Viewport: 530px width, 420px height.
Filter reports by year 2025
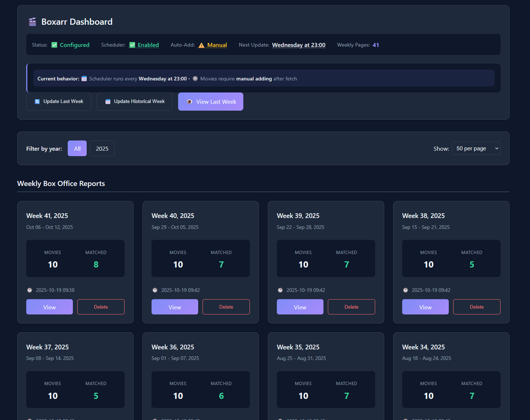(102, 148)
